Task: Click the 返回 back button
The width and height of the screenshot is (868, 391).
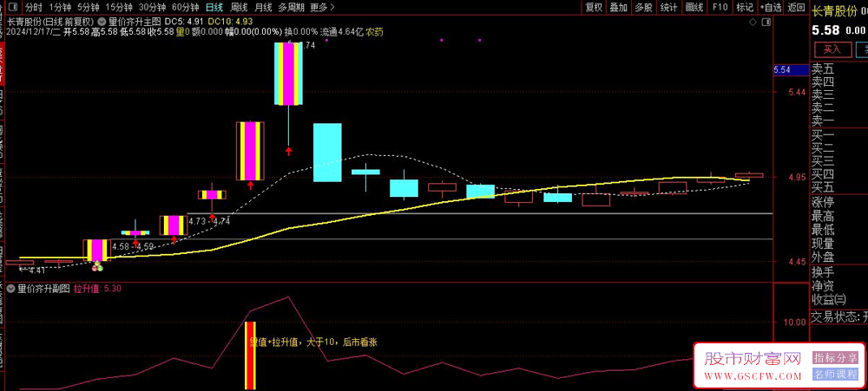Action: [x=796, y=7]
